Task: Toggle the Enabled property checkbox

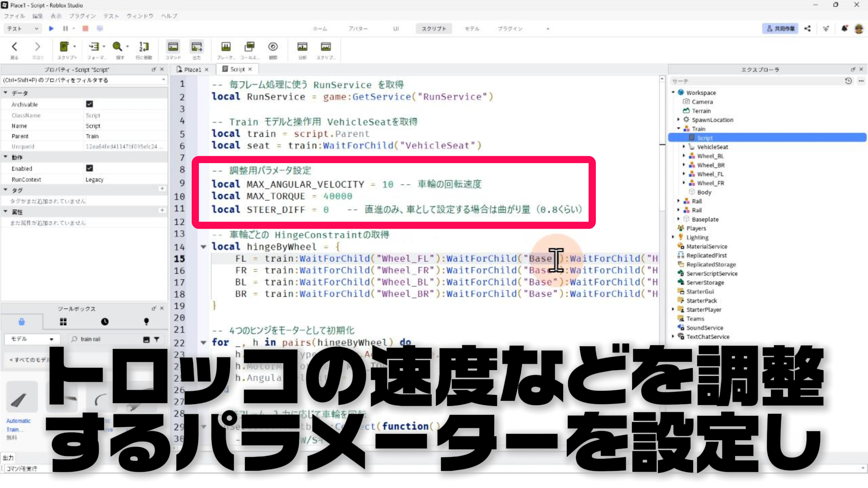Action: (x=90, y=168)
